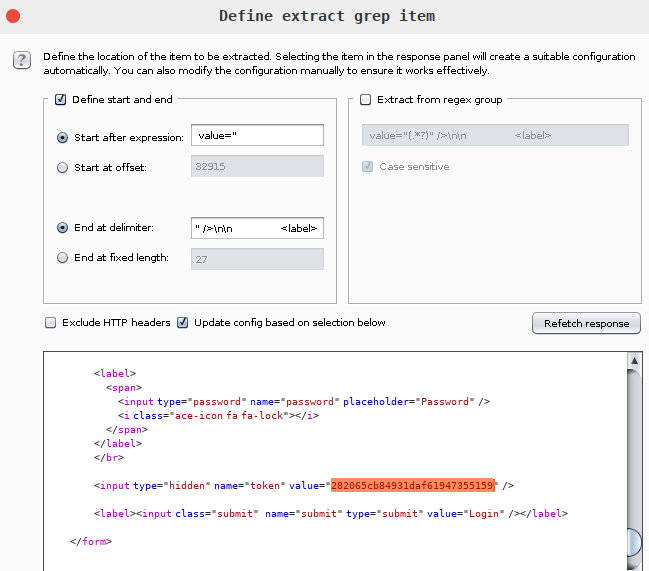Uncheck Update config based on selection below

pyautogui.click(x=183, y=323)
